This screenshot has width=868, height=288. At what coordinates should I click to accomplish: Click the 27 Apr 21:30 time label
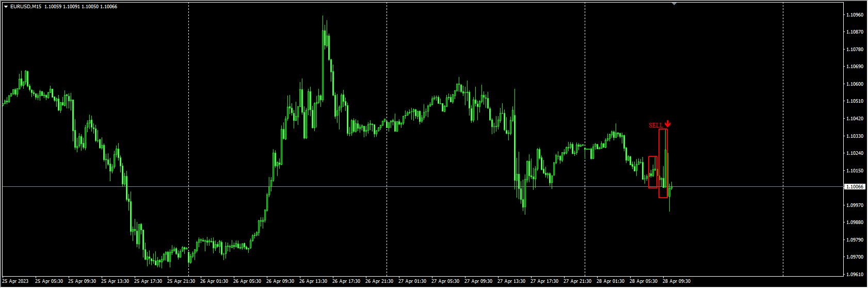coord(577,281)
